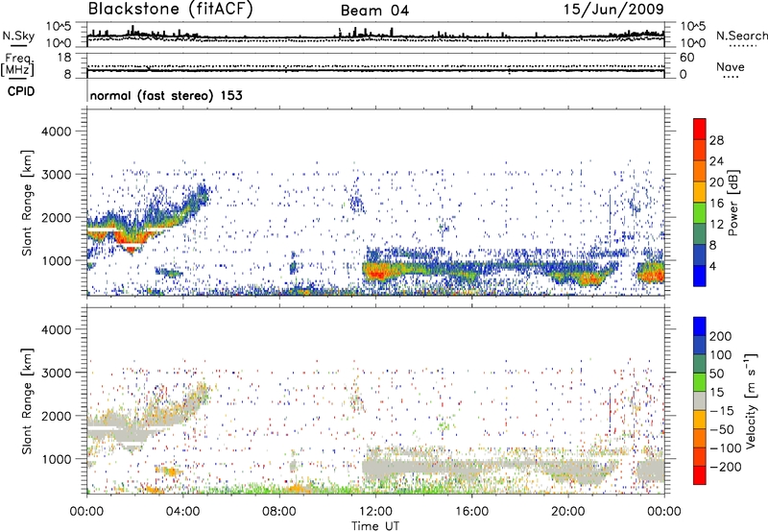This screenshot has width=768, height=532.
Task: Click the '04:00' time tick label
Action: (x=183, y=512)
